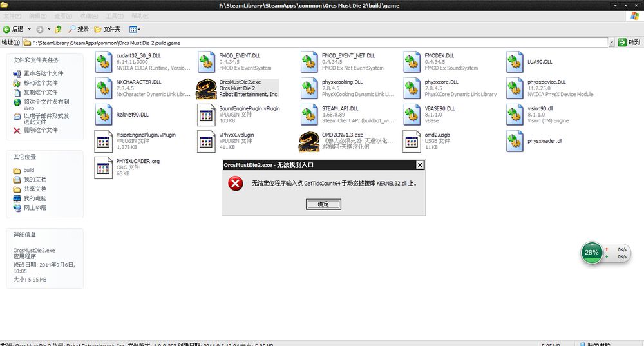Select the SoundEnginePlugin.vPlugin file icon

coord(206,115)
